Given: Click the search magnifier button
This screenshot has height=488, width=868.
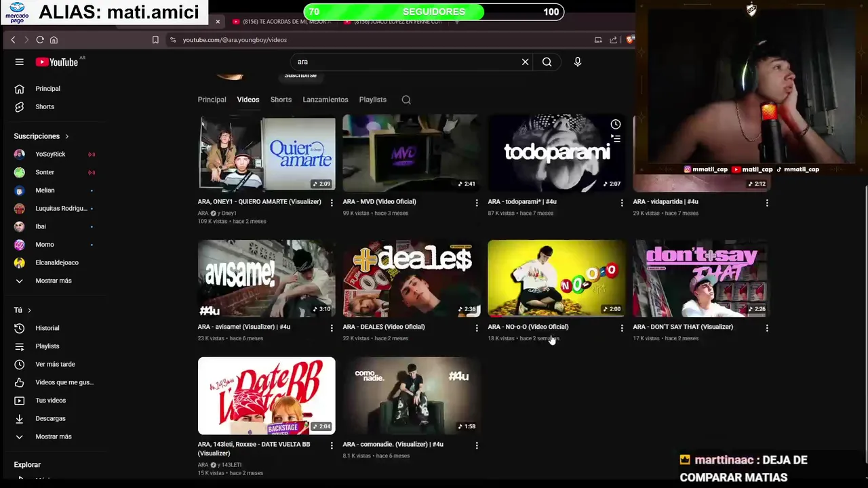Looking at the screenshot, I should [x=547, y=62].
